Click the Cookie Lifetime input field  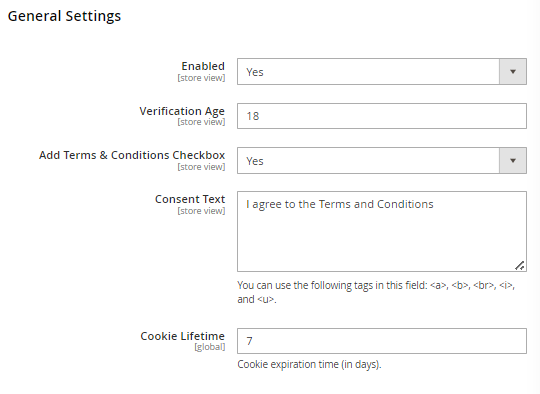point(382,341)
